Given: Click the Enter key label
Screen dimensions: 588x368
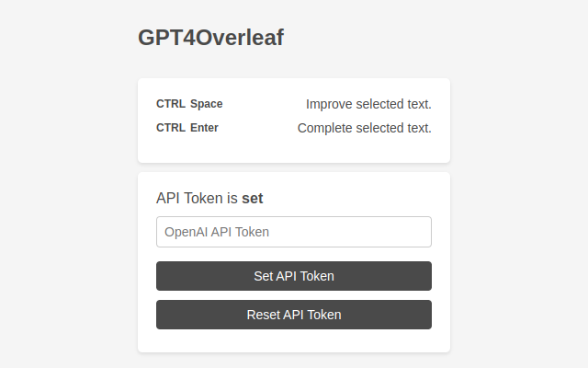Looking at the screenshot, I should (204, 128).
